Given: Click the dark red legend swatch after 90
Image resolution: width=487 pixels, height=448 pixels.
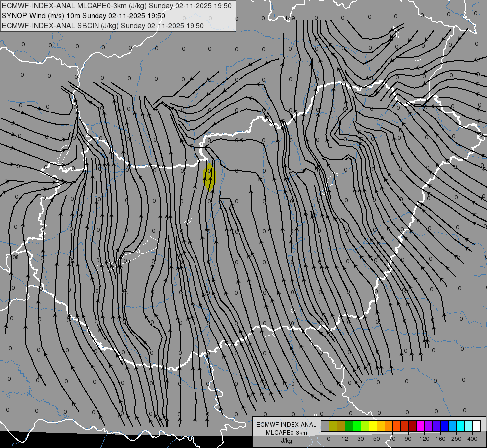Looking at the screenshot, I should 413,426.
